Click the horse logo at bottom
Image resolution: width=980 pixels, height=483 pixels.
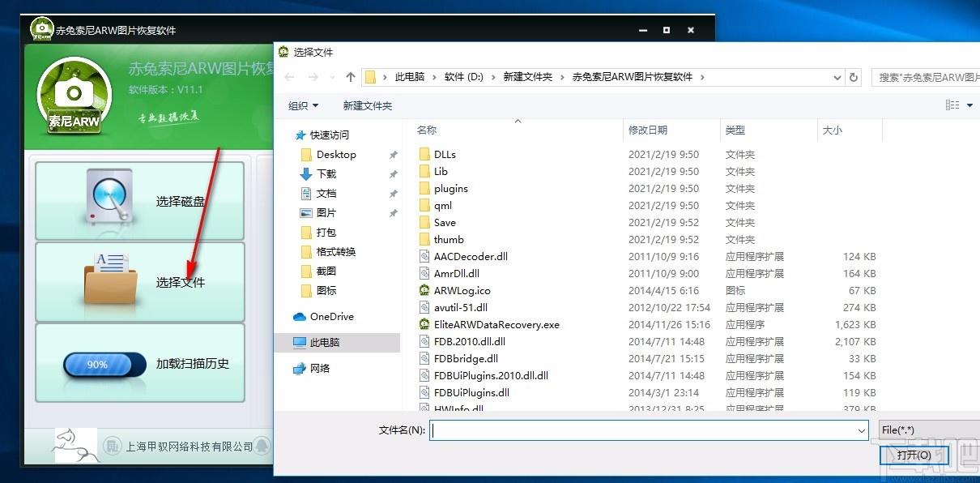(75, 445)
